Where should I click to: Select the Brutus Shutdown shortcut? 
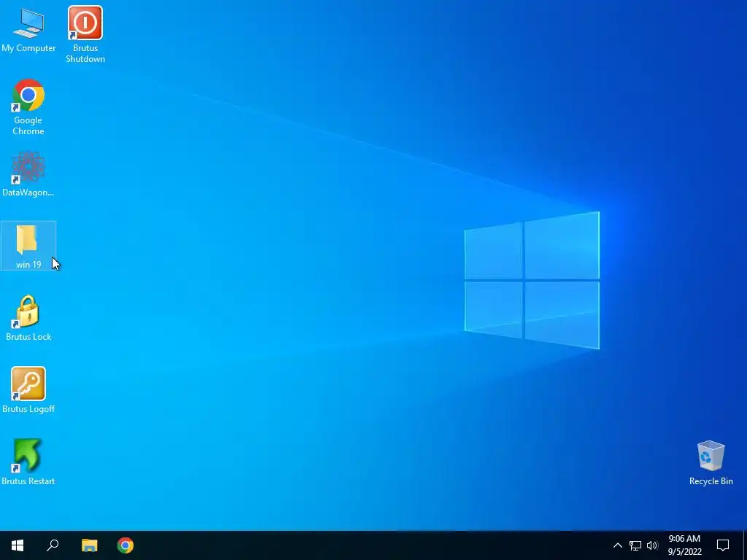pos(85,34)
